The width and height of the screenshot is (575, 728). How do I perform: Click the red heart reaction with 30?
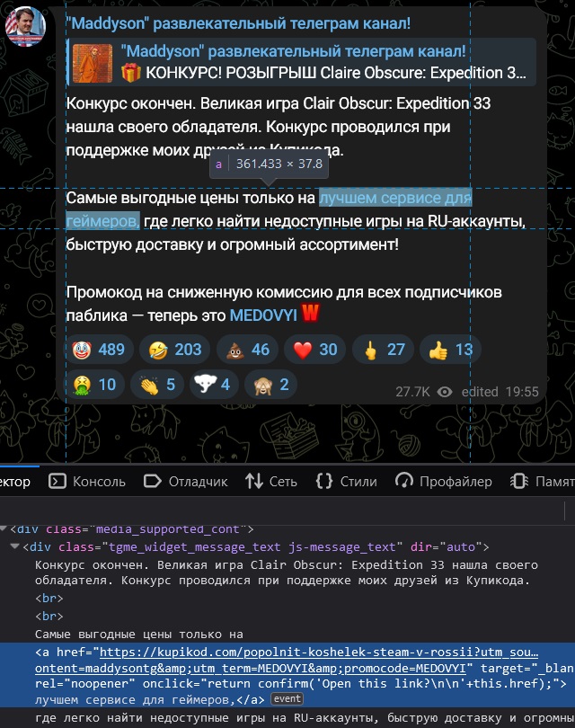tap(314, 350)
